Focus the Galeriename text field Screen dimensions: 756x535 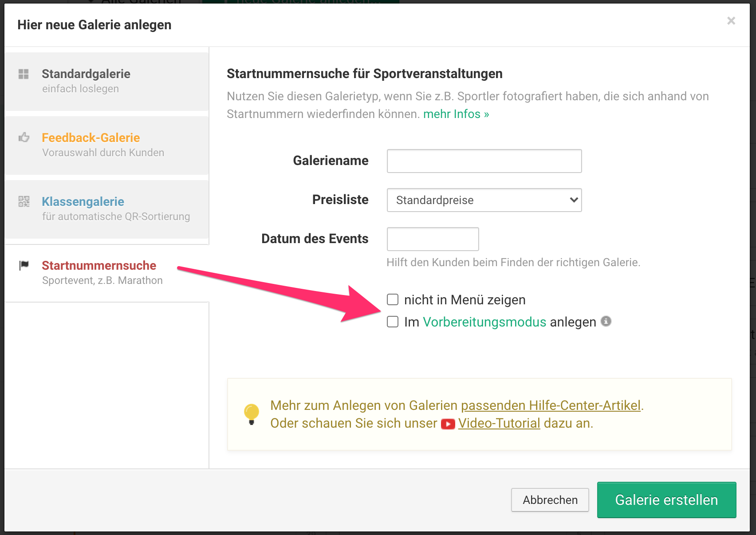click(484, 161)
